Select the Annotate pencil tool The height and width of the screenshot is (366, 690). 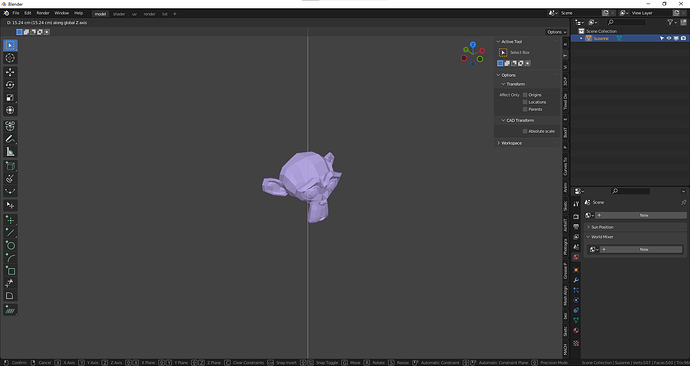pos(10,139)
